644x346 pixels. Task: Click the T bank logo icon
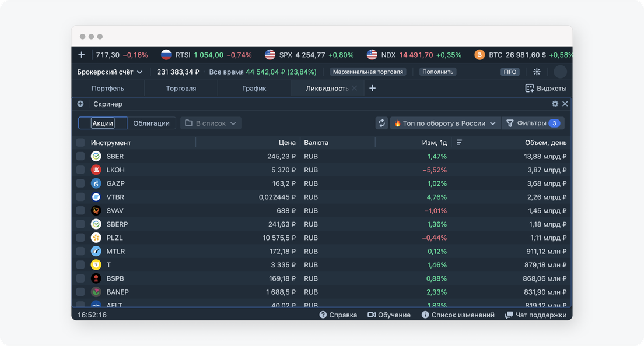pos(96,265)
